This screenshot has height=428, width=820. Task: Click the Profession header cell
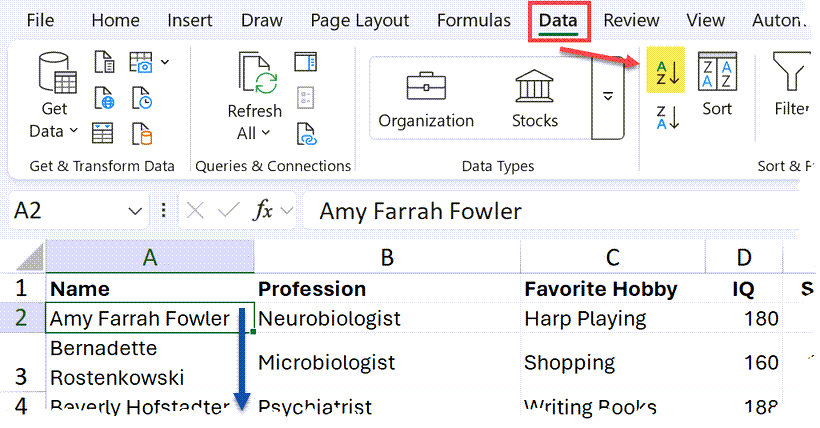[x=387, y=288]
